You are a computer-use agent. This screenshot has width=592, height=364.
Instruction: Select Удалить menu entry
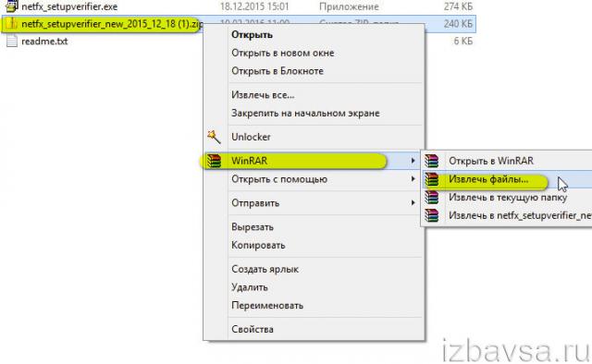point(250,287)
